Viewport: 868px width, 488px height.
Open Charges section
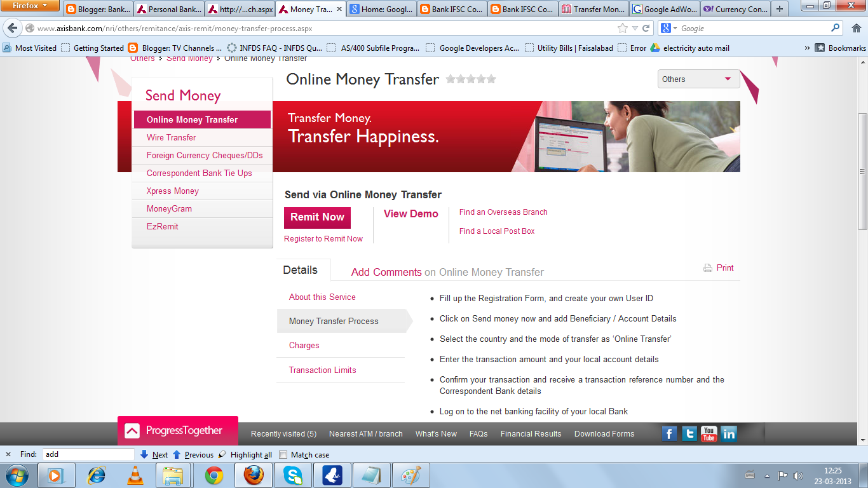304,346
